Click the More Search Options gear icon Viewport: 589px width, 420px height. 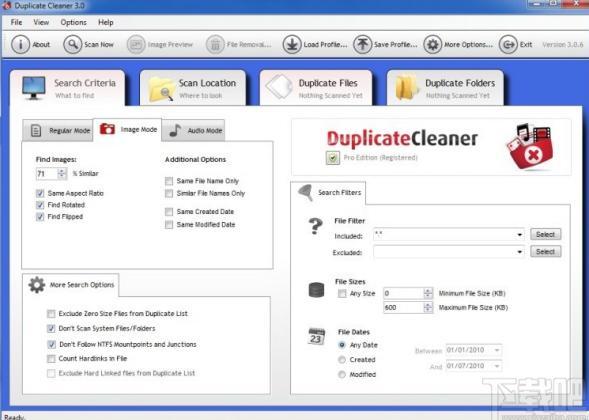[x=37, y=285]
